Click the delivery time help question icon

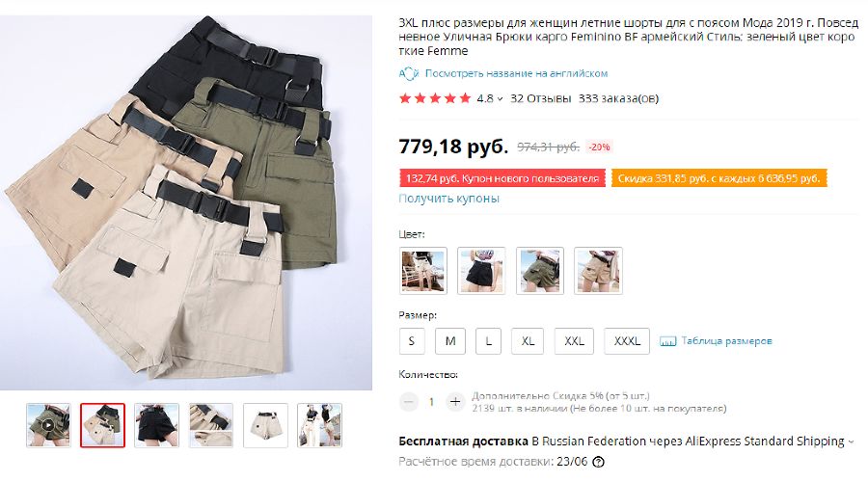598,462
